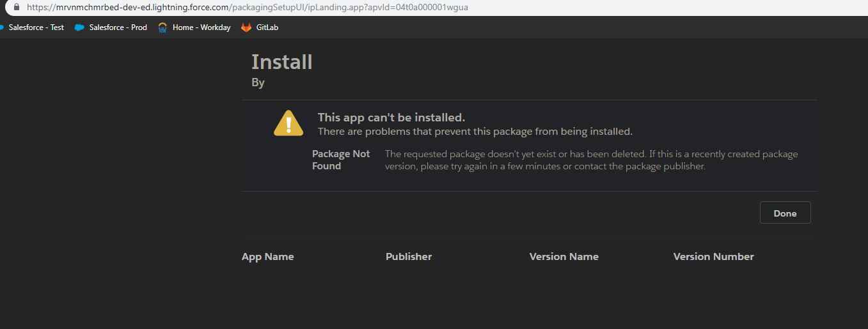Viewport: 868px width, 329px height.
Task: Open the Home - Workday bookmark
Action: (194, 27)
